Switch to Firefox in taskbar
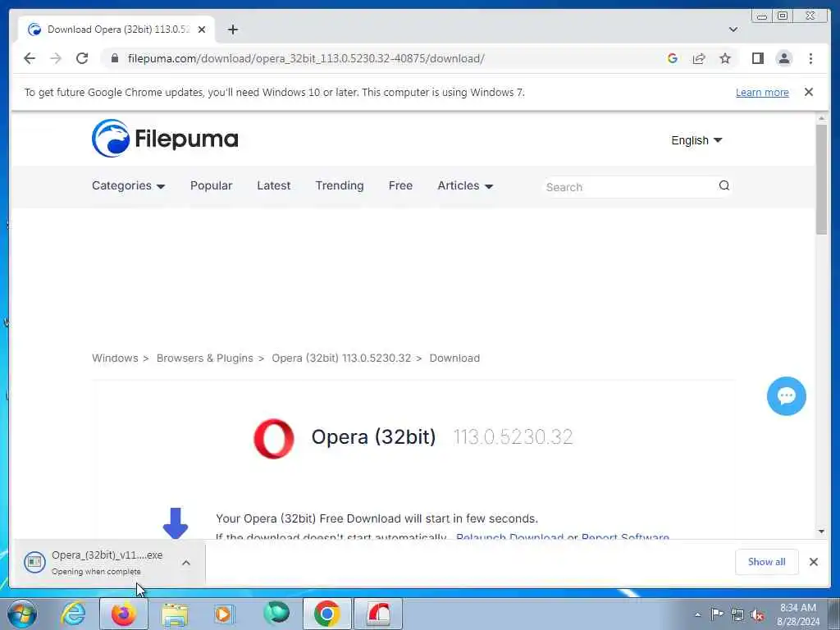Viewport: 840px width, 630px height. click(124, 614)
